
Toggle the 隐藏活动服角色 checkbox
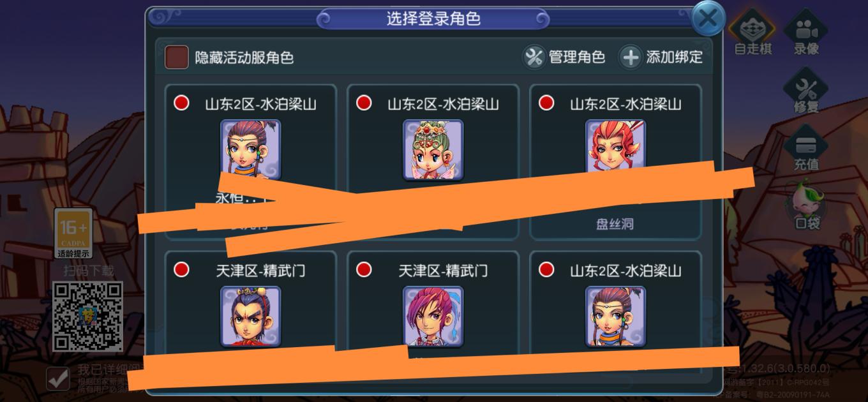click(177, 57)
